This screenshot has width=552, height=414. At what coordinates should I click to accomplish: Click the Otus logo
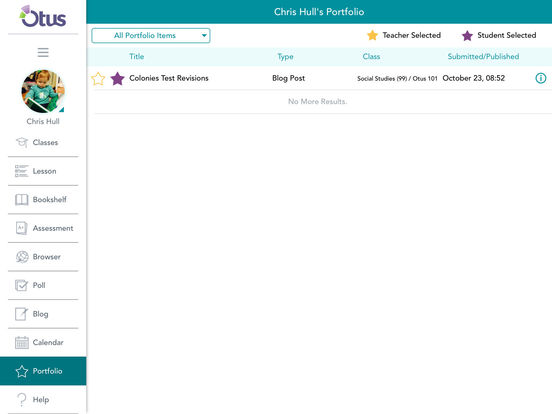[43, 17]
